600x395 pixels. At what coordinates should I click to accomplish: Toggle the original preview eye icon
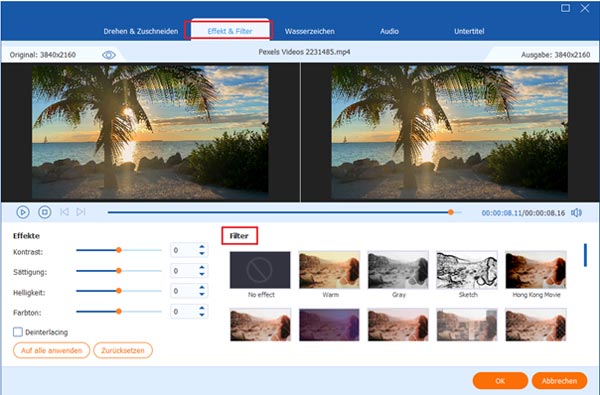pos(109,55)
